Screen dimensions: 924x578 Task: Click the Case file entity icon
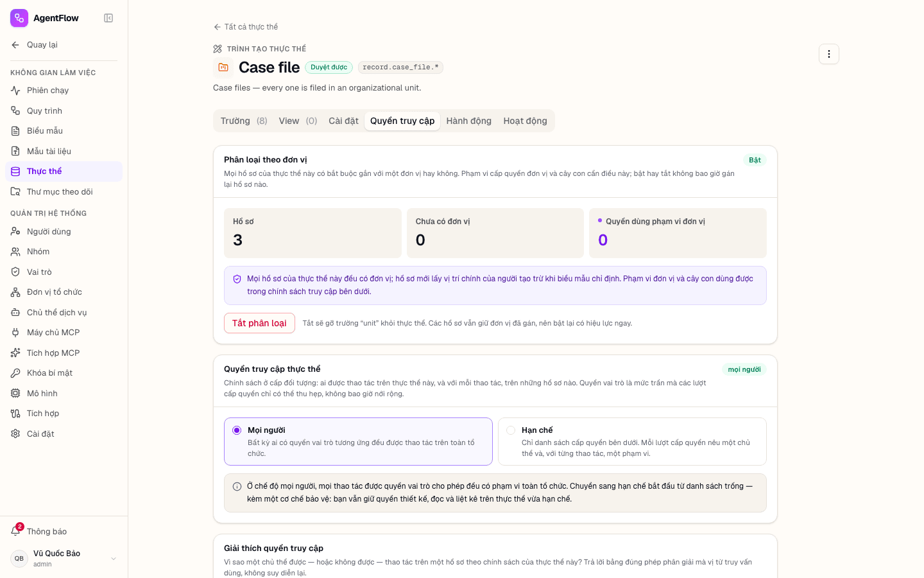pos(223,67)
